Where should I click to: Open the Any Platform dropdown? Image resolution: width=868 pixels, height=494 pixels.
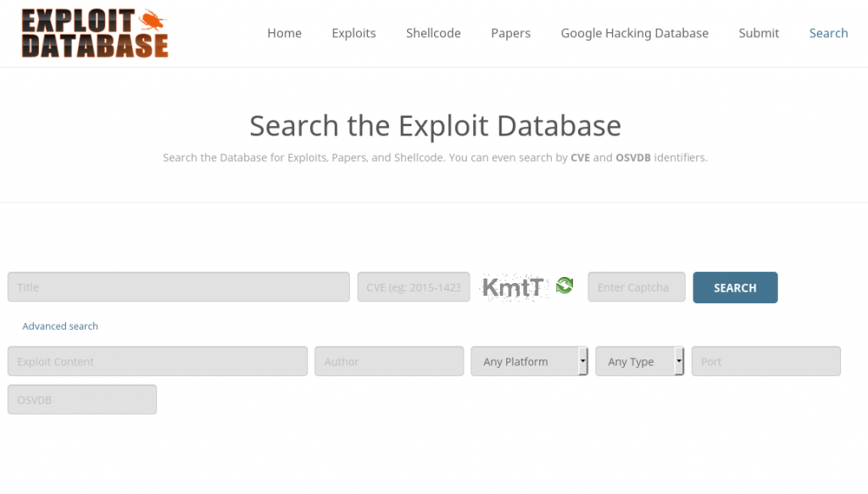pos(530,362)
